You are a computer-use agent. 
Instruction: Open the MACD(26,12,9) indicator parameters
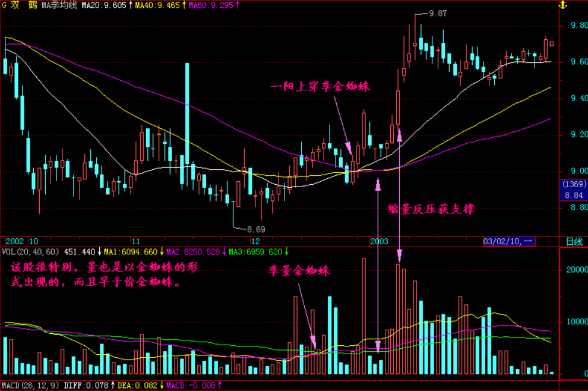(30, 386)
